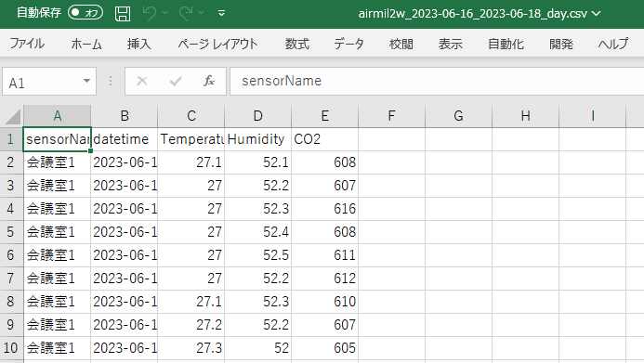Switch to the データ ribbon tab
Viewport: 644px width, 363px height.
(x=348, y=44)
